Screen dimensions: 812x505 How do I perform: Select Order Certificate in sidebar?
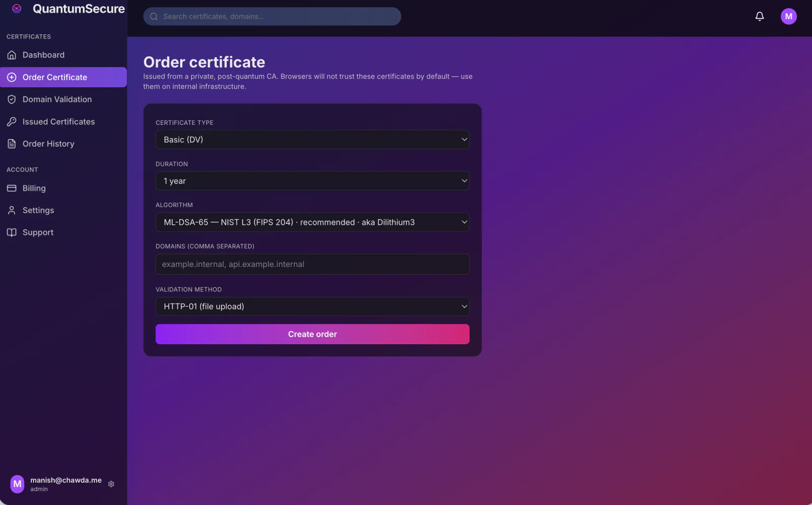[63, 77]
